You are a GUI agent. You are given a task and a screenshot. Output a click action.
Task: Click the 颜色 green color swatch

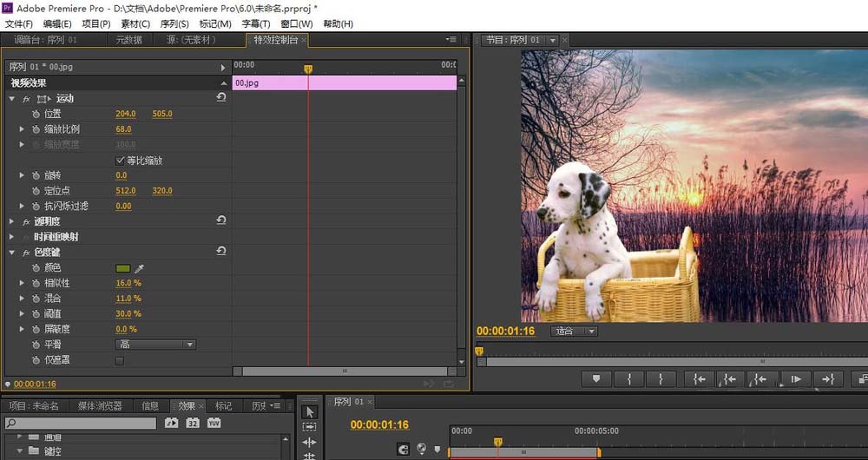coord(123,268)
